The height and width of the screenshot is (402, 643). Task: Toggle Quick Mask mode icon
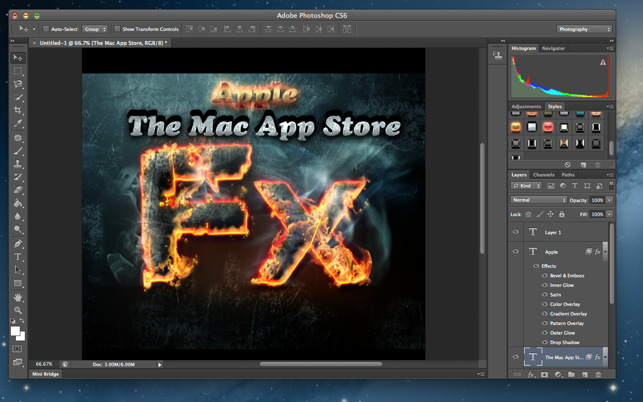(x=17, y=349)
